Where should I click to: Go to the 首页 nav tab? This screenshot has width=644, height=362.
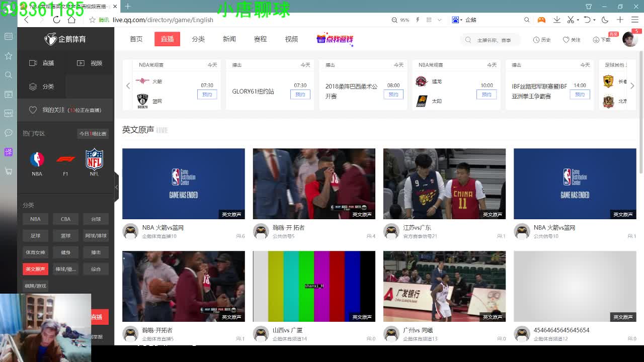tap(136, 39)
